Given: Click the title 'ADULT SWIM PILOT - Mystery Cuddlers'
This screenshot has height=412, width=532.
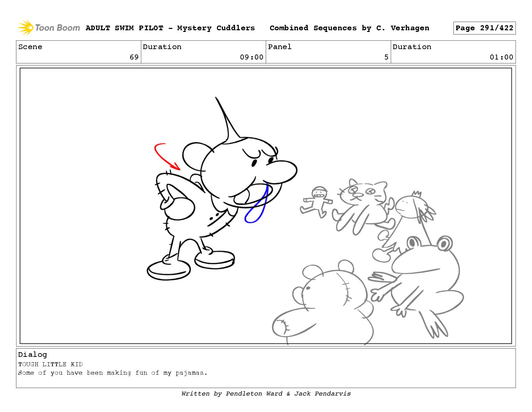Looking at the screenshot, I should (170, 28).
